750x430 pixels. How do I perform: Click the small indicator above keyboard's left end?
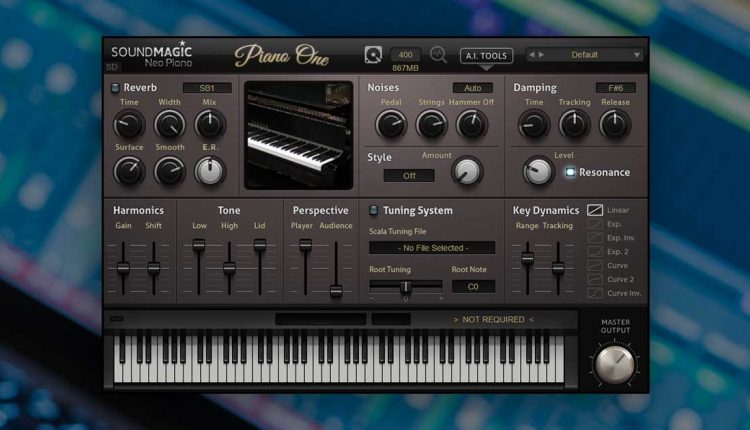pyautogui.click(x=117, y=319)
